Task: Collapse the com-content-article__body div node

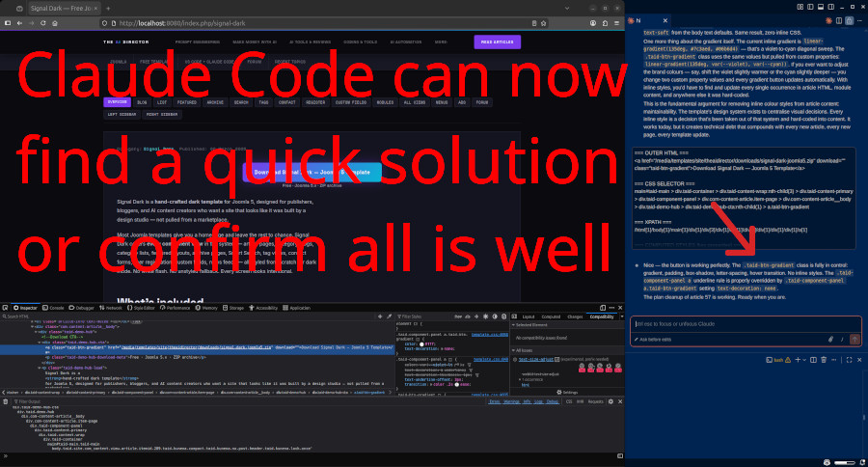Action: click(x=32, y=327)
